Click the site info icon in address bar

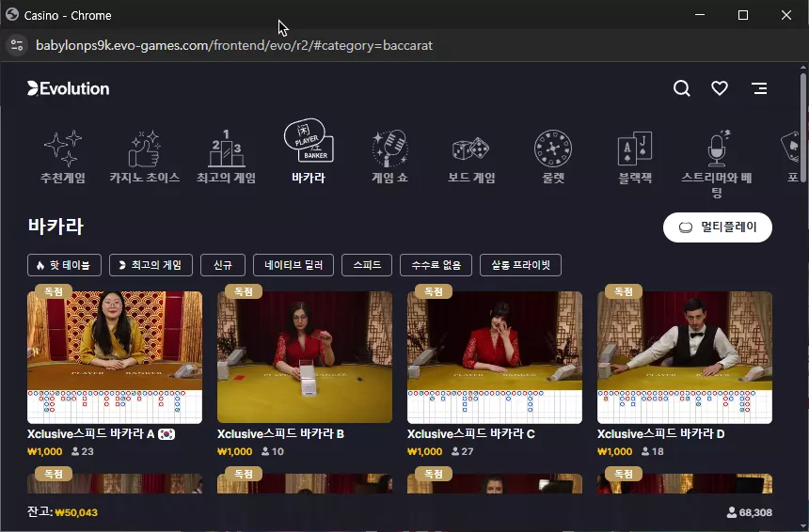[17, 45]
